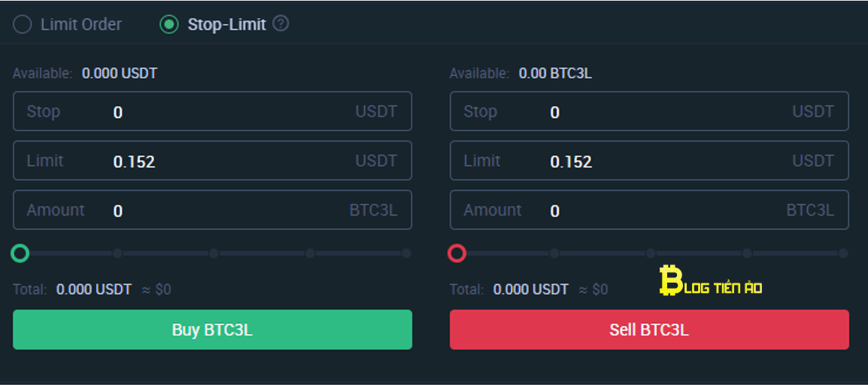Select the Limit Order radio button

point(22,24)
